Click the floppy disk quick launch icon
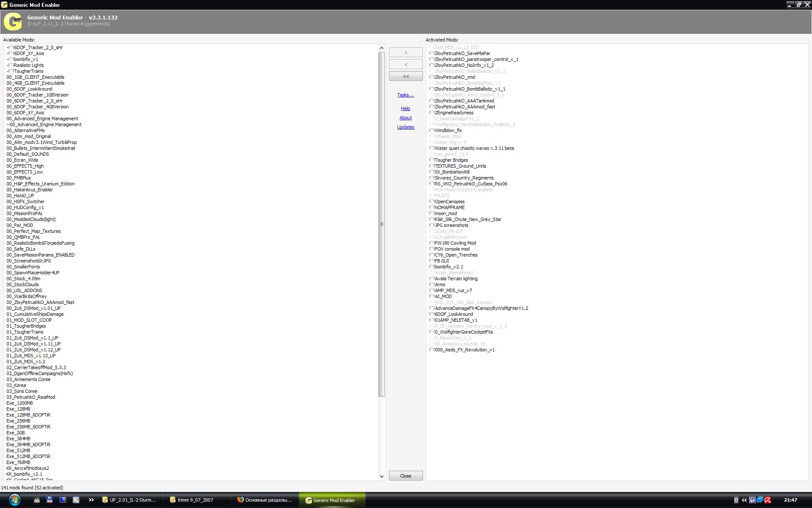 (x=49, y=500)
